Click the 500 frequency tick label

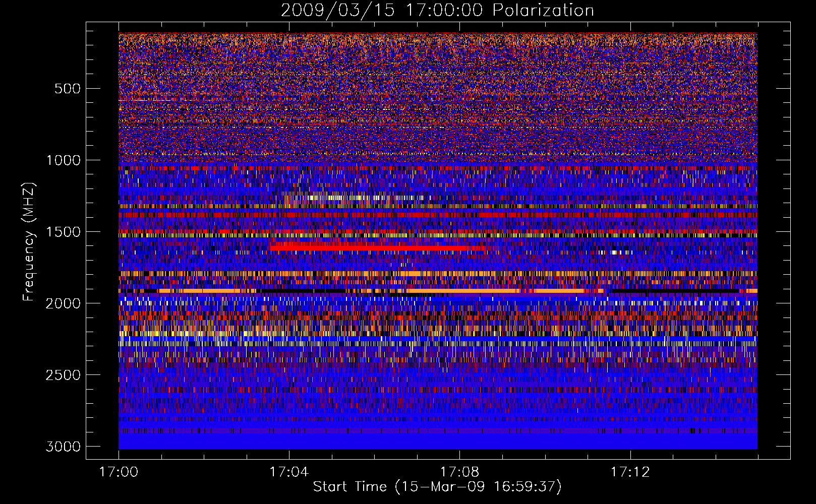pos(67,89)
